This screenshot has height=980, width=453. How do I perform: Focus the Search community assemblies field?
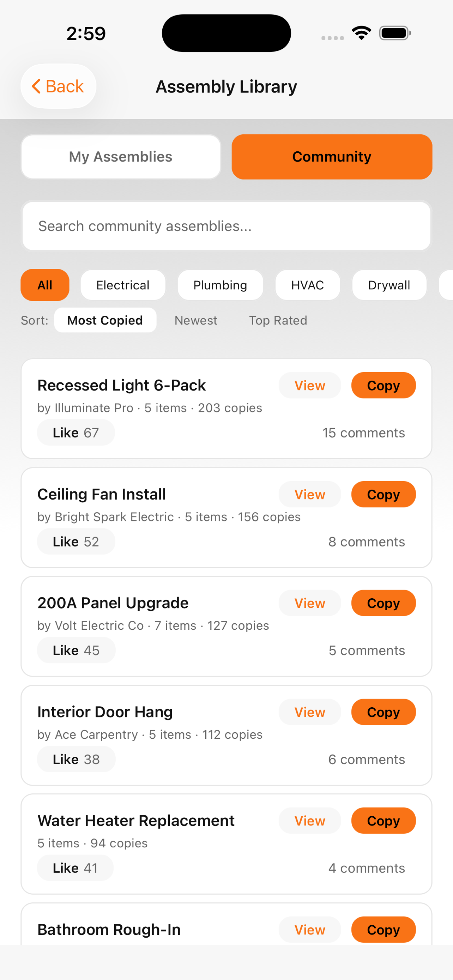(226, 226)
